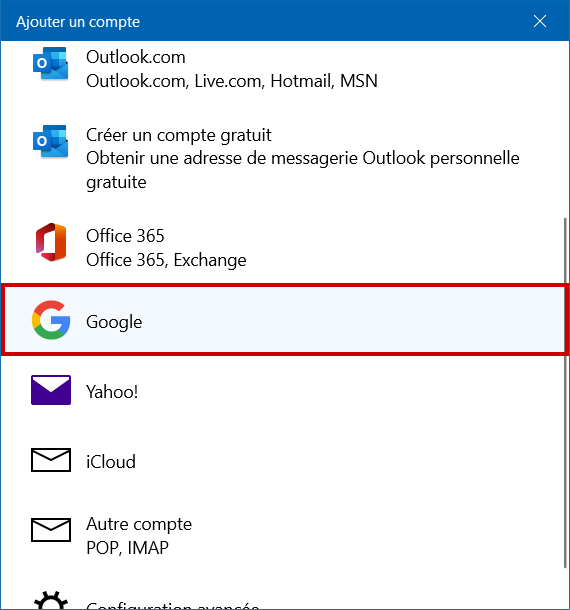Click the Office 365 logo icon
The image size is (570, 610).
(51, 242)
